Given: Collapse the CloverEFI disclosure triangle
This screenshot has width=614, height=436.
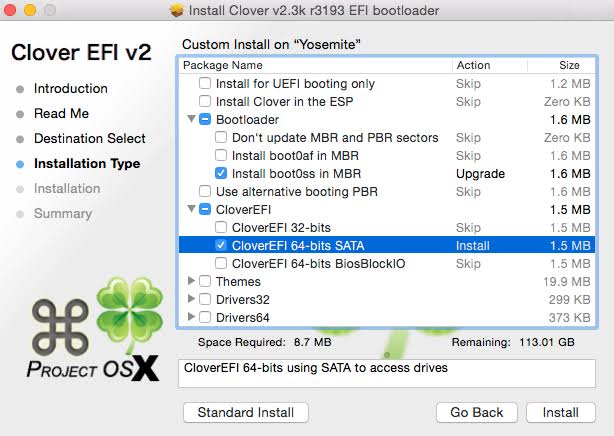Looking at the screenshot, I should click(x=191, y=209).
